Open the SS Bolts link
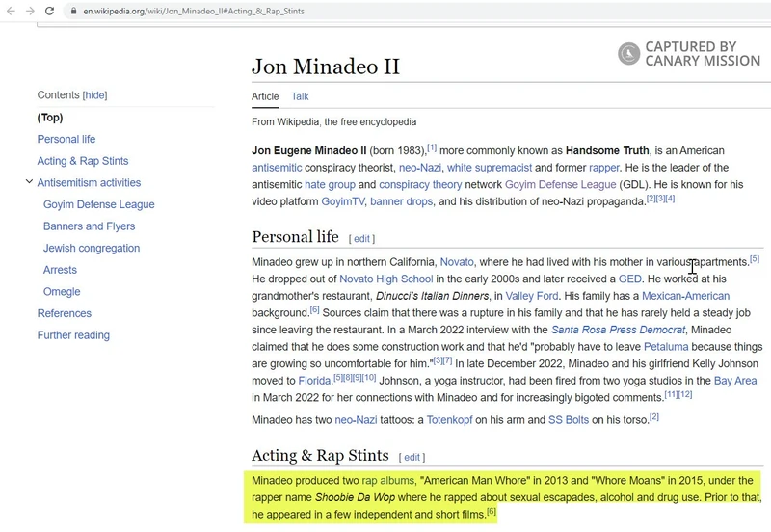 569,420
